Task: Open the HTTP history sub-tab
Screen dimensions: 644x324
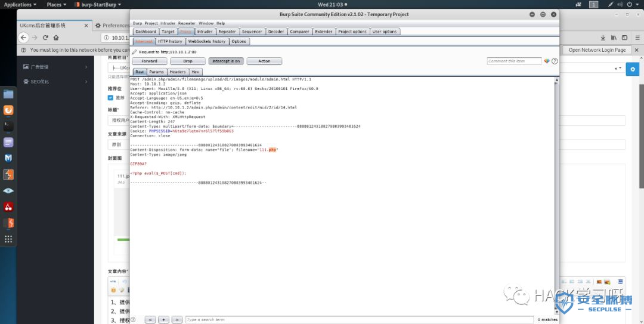Action: pos(170,41)
